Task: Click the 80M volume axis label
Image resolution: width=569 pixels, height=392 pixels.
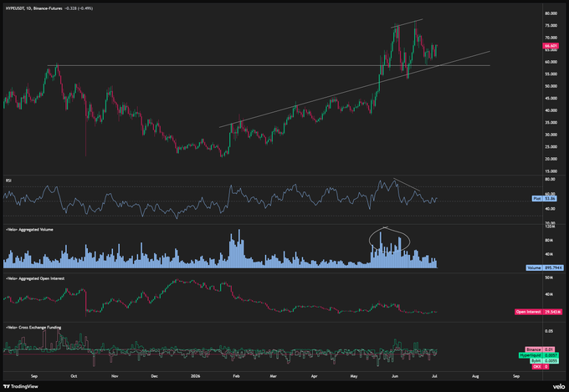Action: 549,241
